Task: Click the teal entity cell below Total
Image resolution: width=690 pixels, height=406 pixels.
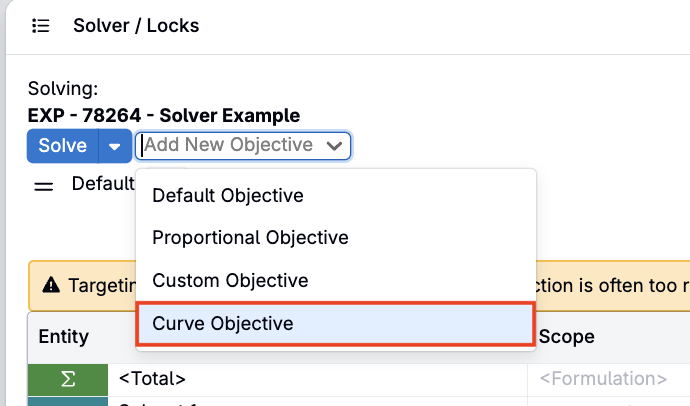Action: point(68,401)
